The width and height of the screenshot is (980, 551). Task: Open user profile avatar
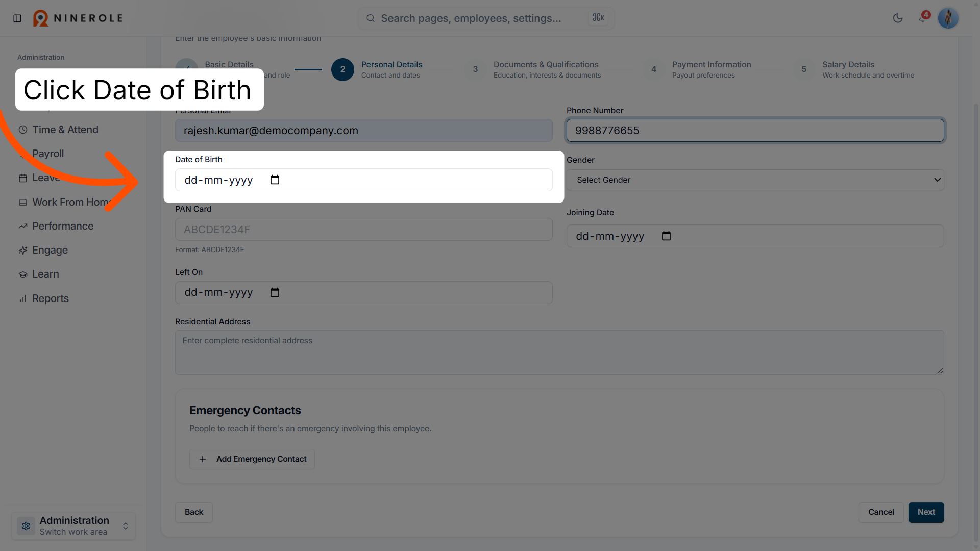[948, 18]
